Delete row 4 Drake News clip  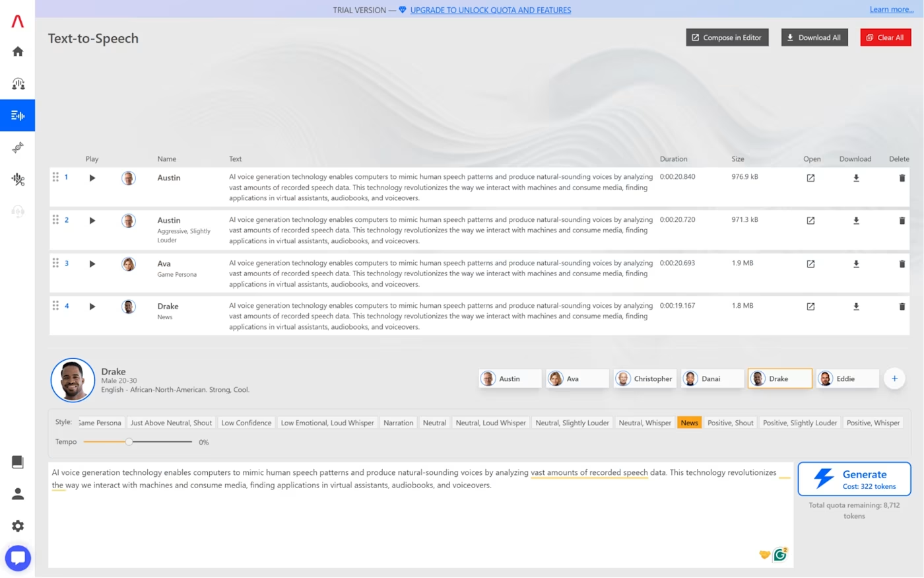point(902,307)
